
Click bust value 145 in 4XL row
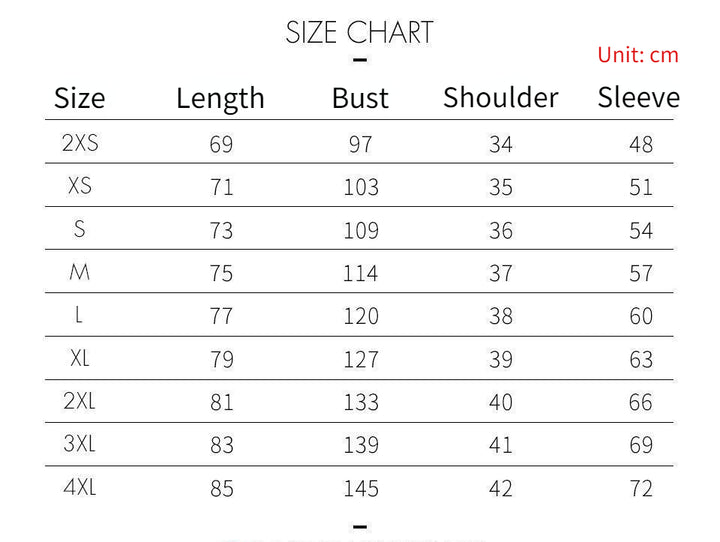point(360,488)
